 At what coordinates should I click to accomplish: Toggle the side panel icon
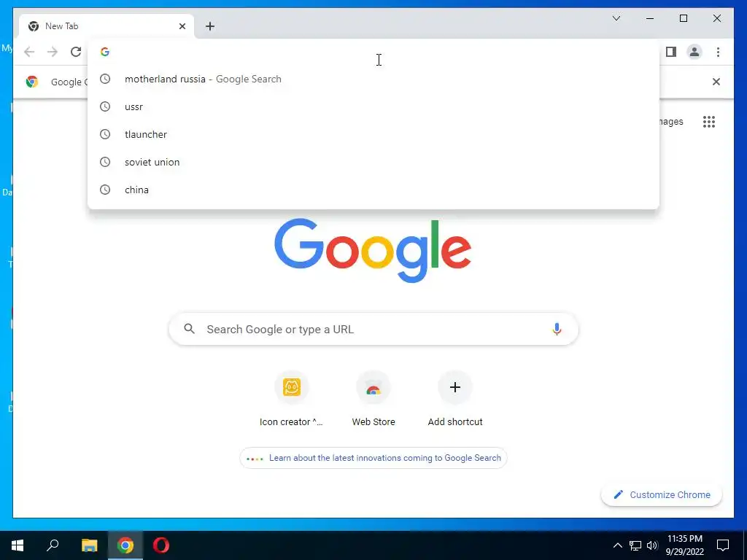click(x=671, y=52)
